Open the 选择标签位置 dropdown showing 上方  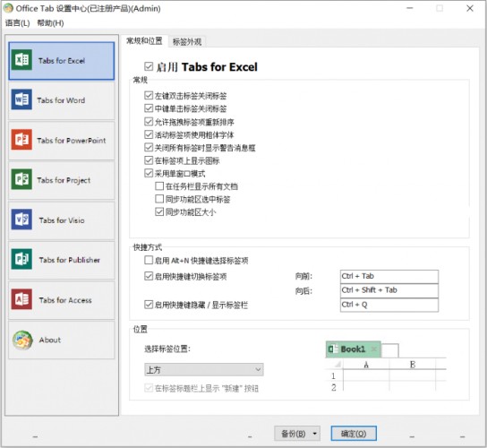204,369
